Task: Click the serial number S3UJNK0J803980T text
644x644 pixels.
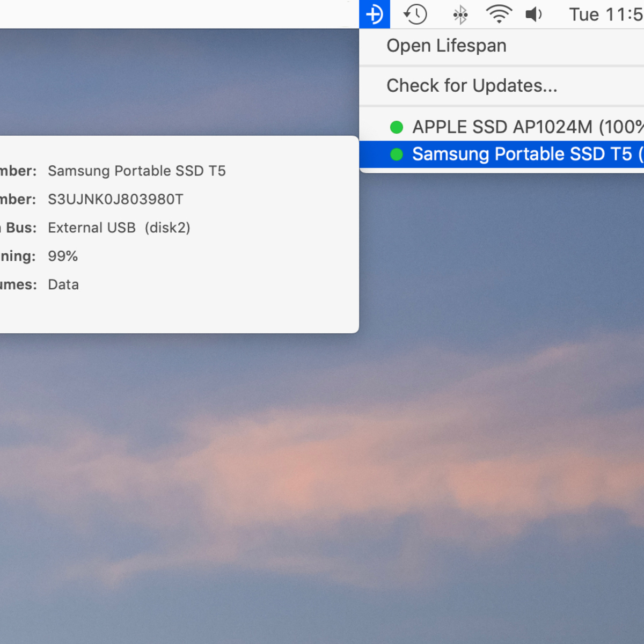Action: [x=115, y=199]
